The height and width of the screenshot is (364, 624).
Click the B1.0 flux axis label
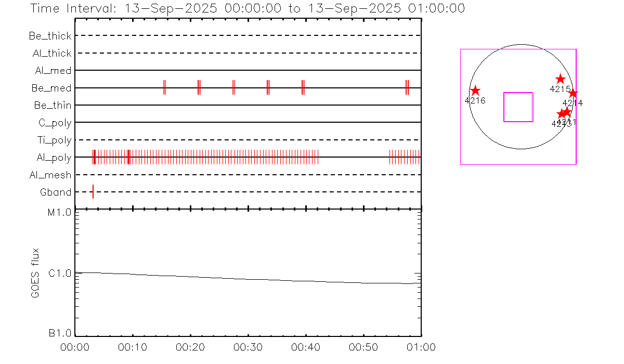60,333
